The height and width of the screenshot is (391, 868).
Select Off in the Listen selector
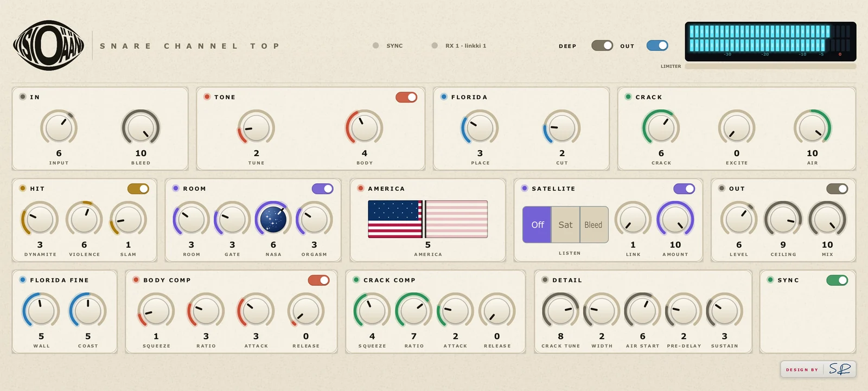[537, 225]
